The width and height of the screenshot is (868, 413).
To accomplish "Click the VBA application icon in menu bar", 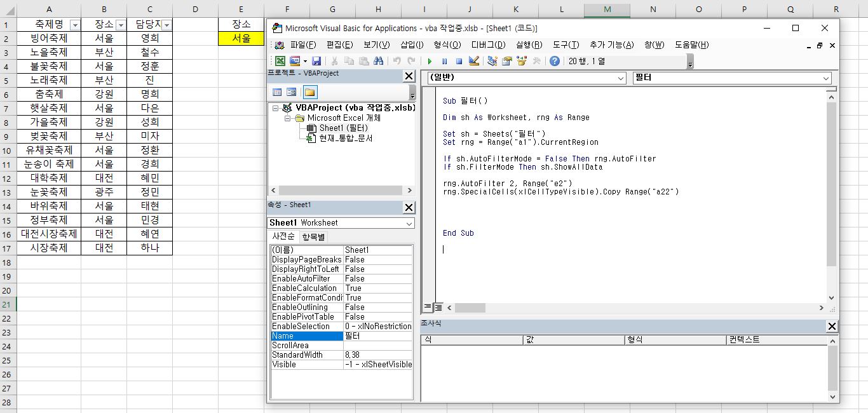I will pyautogui.click(x=280, y=45).
